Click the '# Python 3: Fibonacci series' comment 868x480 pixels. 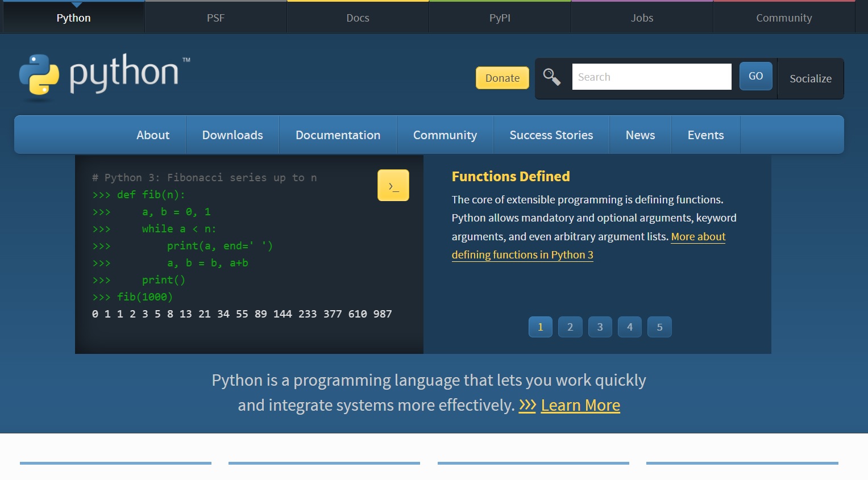pyautogui.click(x=205, y=178)
